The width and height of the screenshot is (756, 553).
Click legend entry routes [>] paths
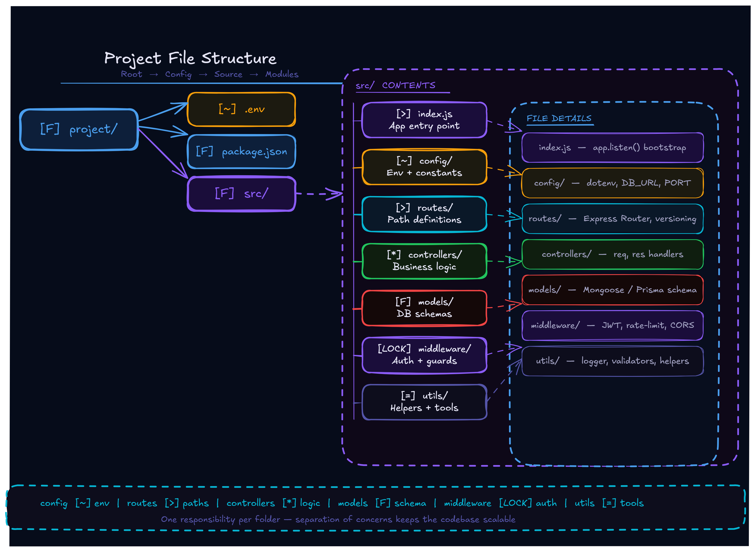[x=168, y=503]
